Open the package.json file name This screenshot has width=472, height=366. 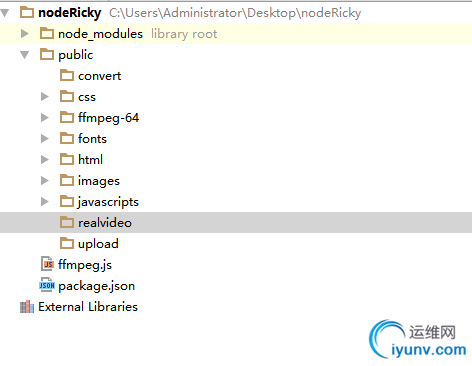[x=97, y=286]
